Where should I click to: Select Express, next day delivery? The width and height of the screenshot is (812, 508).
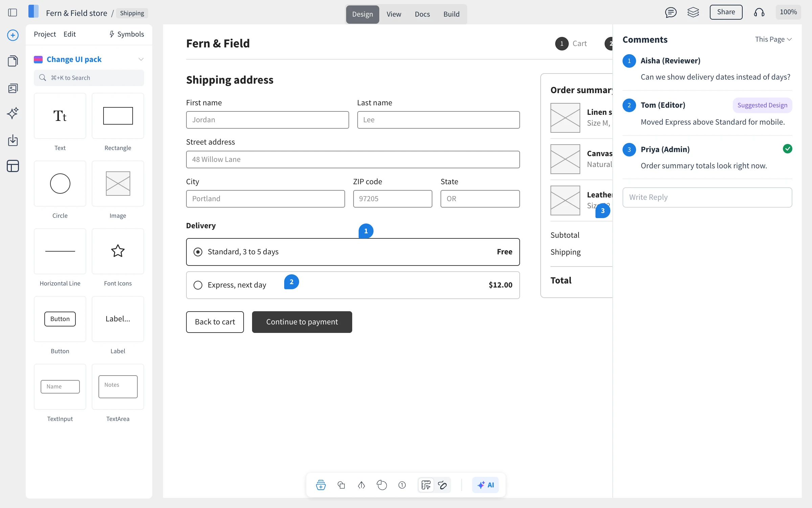(353, 285)
